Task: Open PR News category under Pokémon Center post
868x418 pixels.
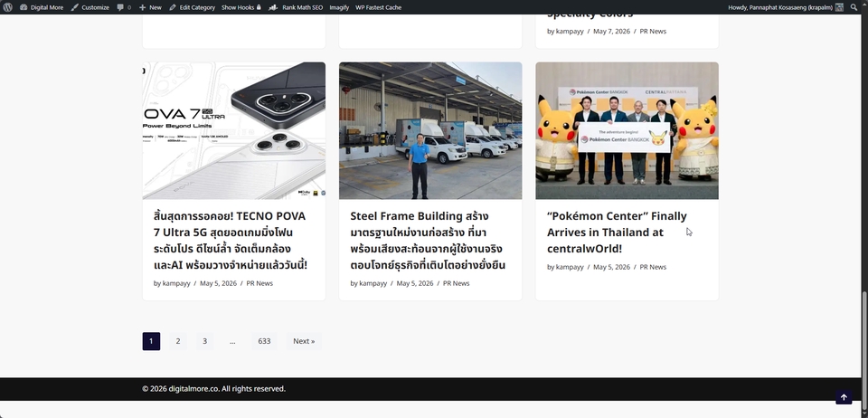Action: coord(653,267)
